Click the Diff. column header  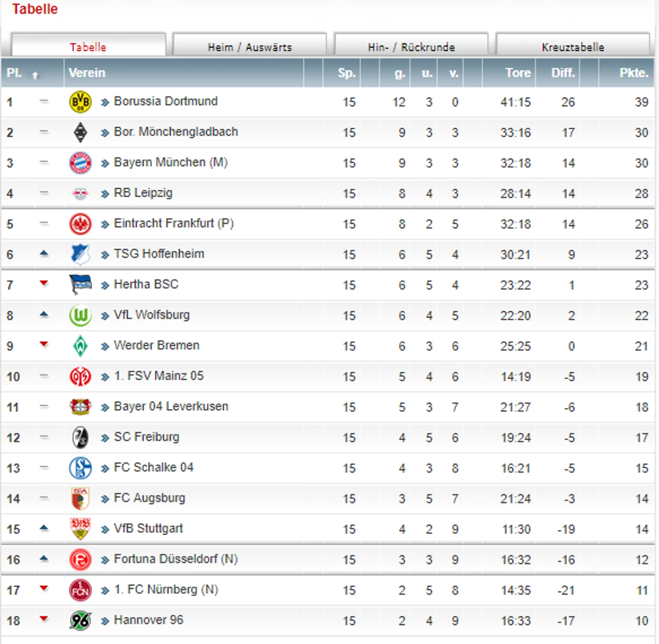pos(563,73)
